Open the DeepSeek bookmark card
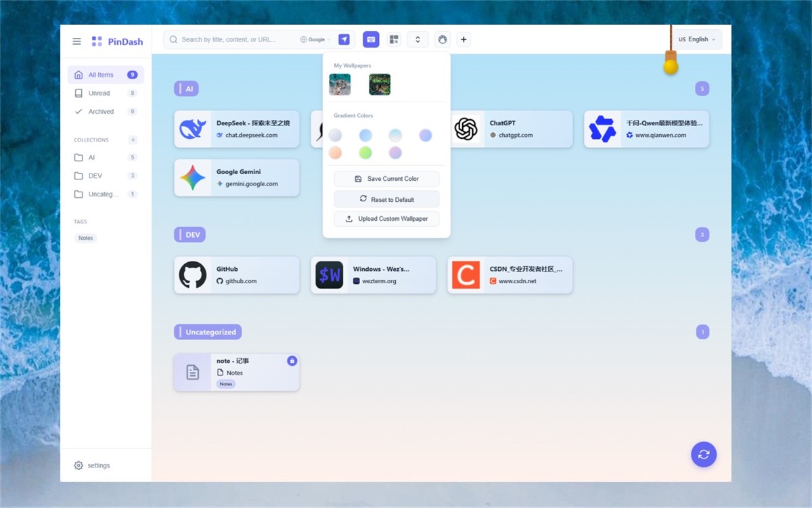This screenshot has height=508, width=812. coord(237,129)
